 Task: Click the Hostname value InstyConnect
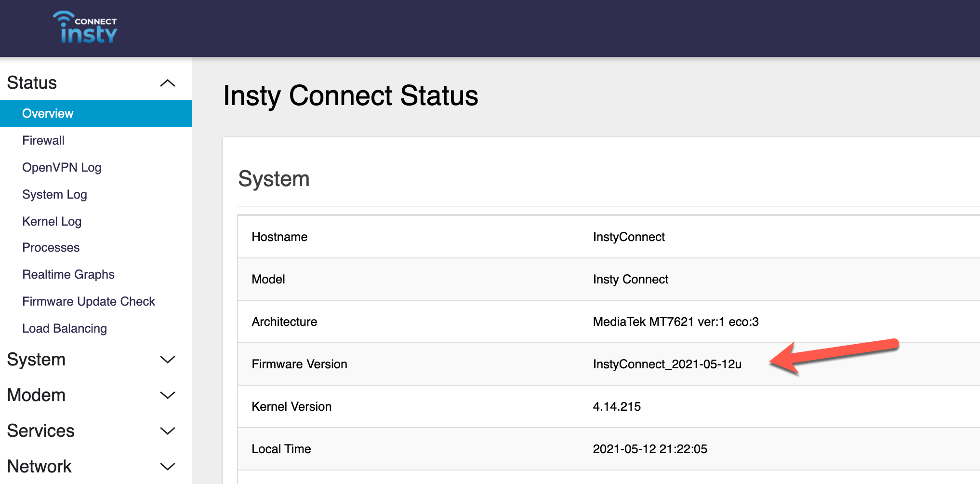(628, 237)
